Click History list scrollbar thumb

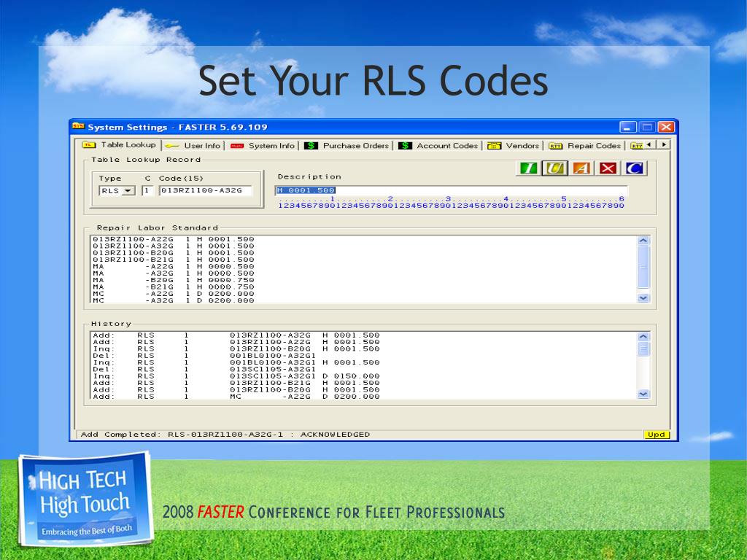pos(643,349)
